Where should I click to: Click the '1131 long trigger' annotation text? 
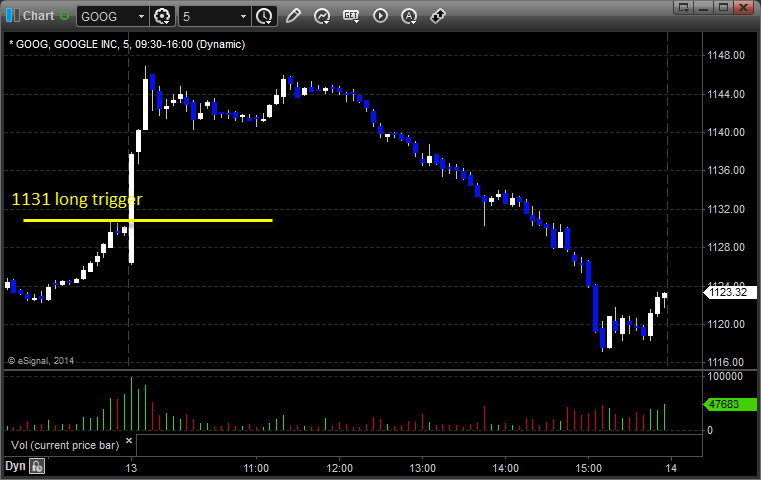point(77,199)
